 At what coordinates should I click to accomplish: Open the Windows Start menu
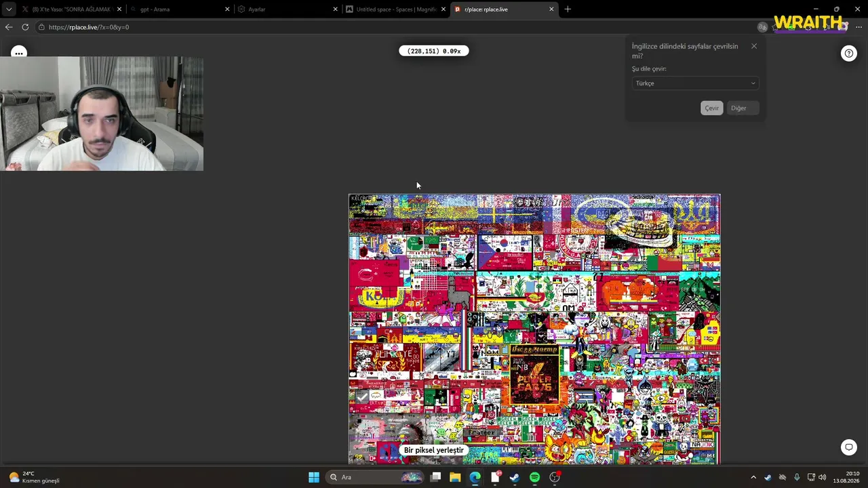pyautogui.click(x=314, y=477)
